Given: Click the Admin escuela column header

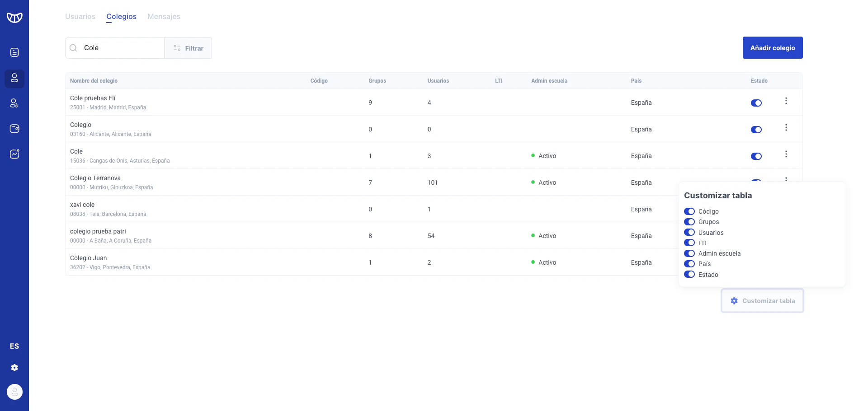Looking at the screenshot, I should 549,81.
